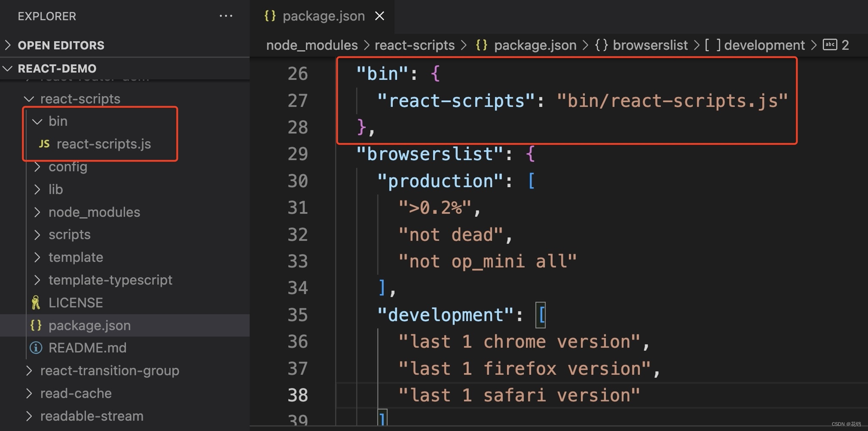Click the "bin" key on line 26
This screenshot has width=868, height=431.
pyautogui.click(x=382, y=74)
